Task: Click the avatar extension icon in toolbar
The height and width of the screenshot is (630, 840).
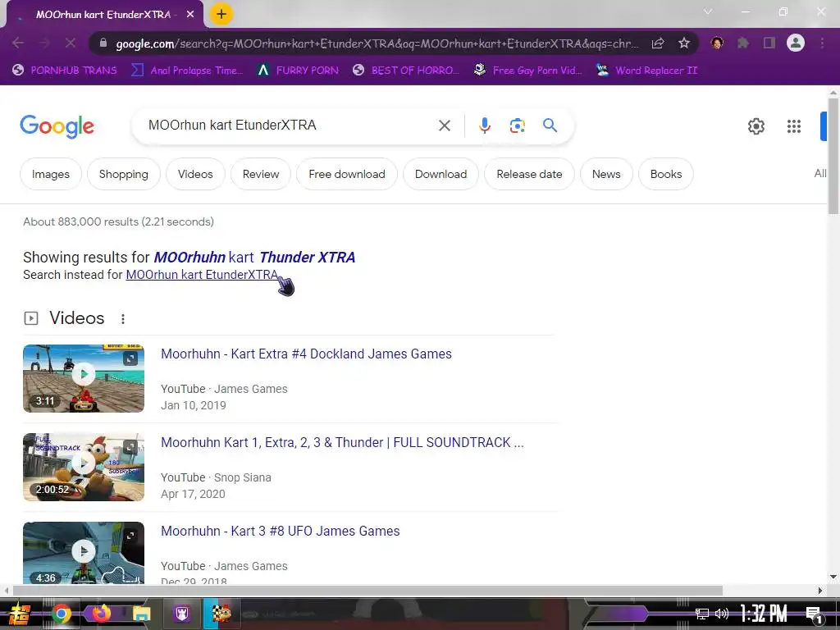Action: point(717,43)
